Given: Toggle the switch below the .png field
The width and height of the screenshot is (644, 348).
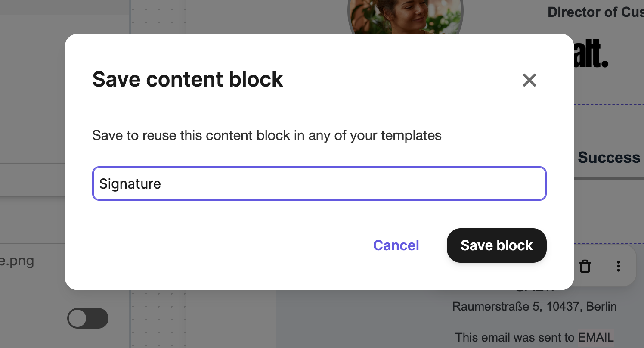Looking at the screenshot, I should [x=88, y=319].
